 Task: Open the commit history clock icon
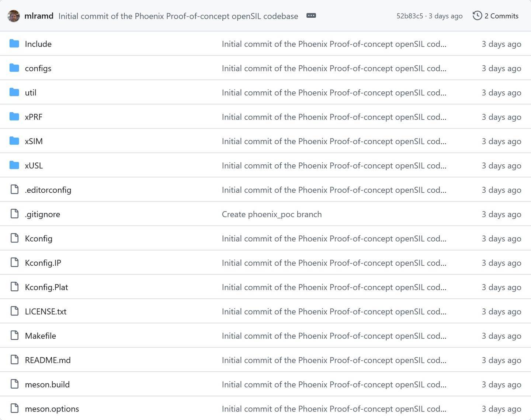click(x=477, y=16)
